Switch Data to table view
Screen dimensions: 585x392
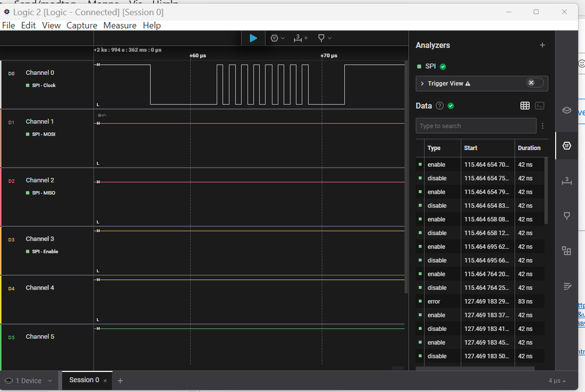pos(525,106)
